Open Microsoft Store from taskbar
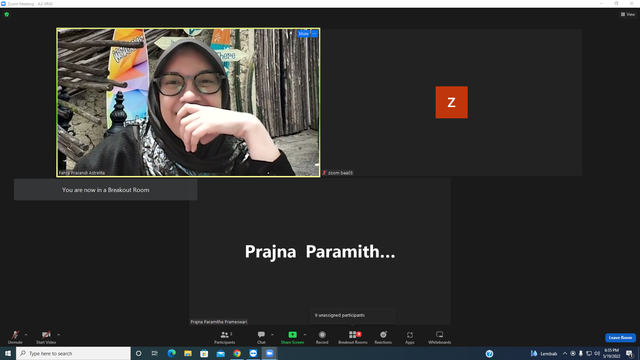This screenshot has height=360, width=640. [204, 353]
